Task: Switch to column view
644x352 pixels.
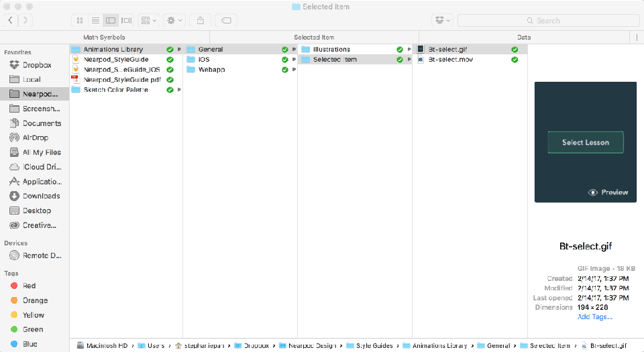Action: pyautogui.click(x=111, y=21)
